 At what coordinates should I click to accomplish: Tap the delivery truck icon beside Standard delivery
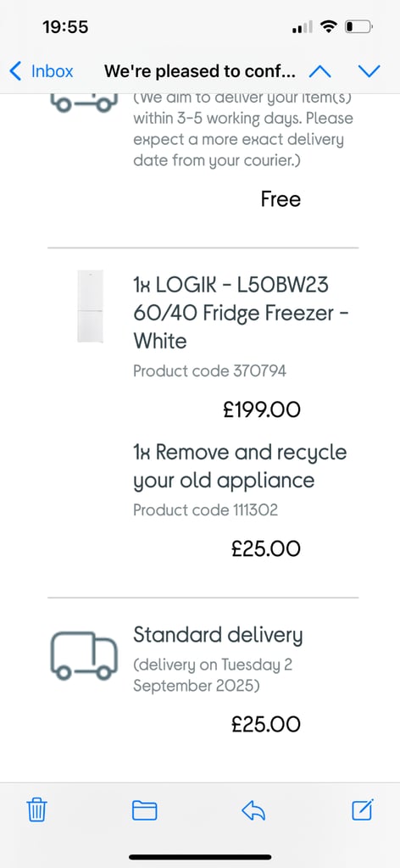click(x=84, y=655)
